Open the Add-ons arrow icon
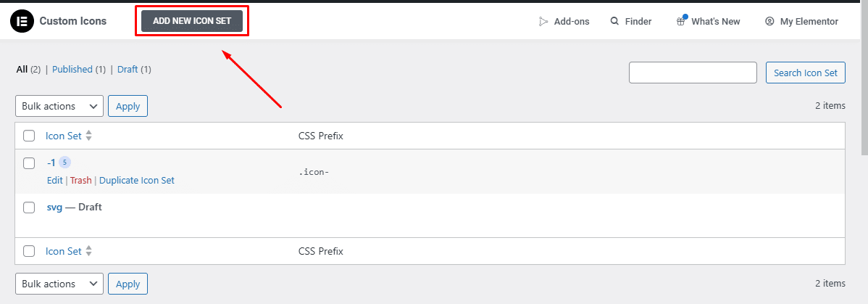Image resolution: width=868 pixels, height=304 pixels. (543, 22)
